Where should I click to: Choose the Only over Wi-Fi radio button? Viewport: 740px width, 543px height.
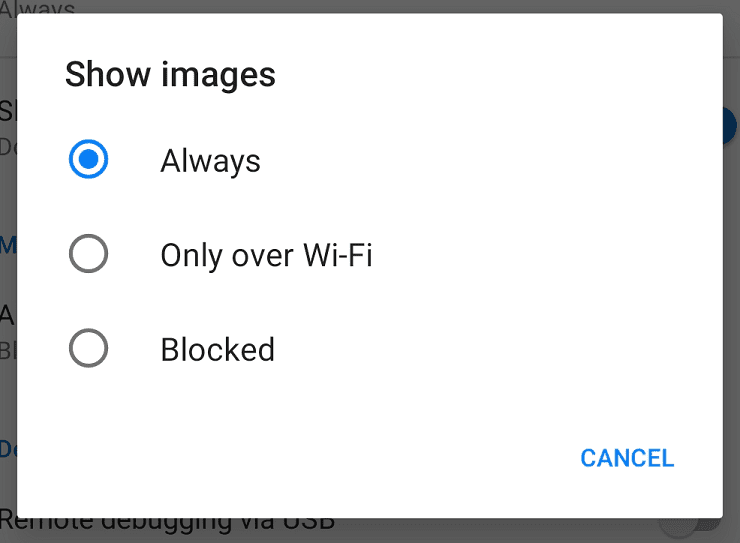pos(88,254)
